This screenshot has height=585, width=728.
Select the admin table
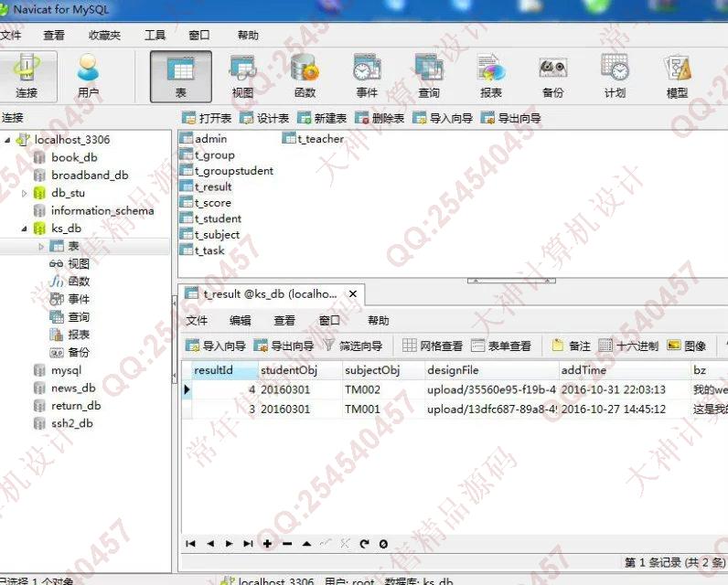tap(204, 139)
